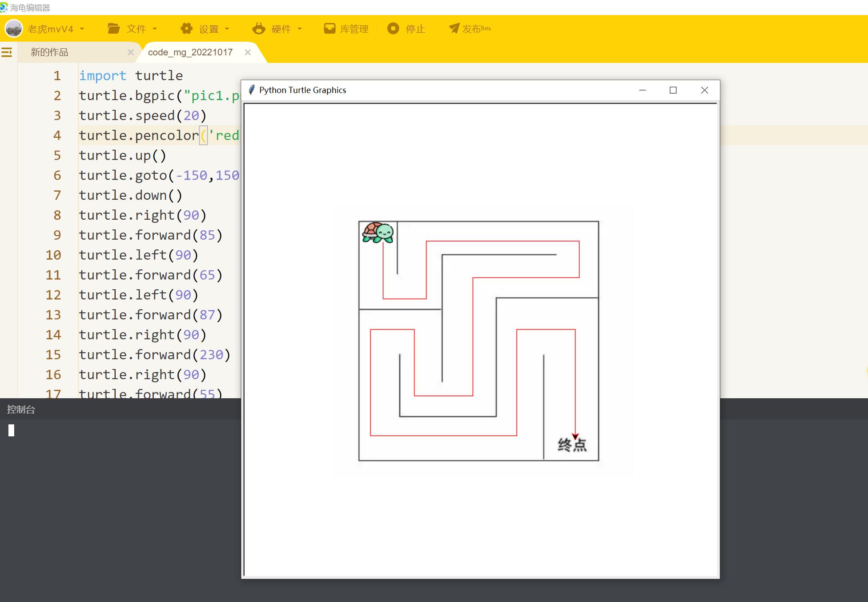
Task: Click the 硬件 robot icon
Action: point(259,29)
